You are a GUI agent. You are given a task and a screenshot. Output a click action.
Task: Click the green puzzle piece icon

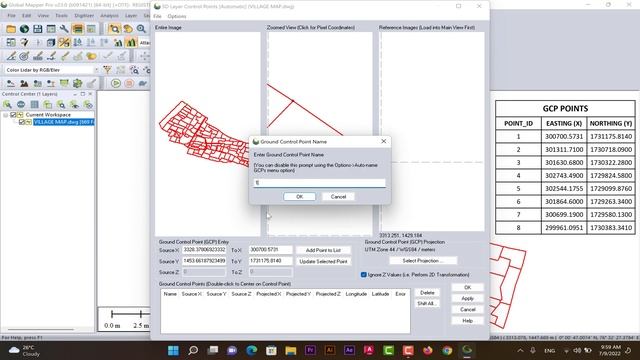[78, 83]
